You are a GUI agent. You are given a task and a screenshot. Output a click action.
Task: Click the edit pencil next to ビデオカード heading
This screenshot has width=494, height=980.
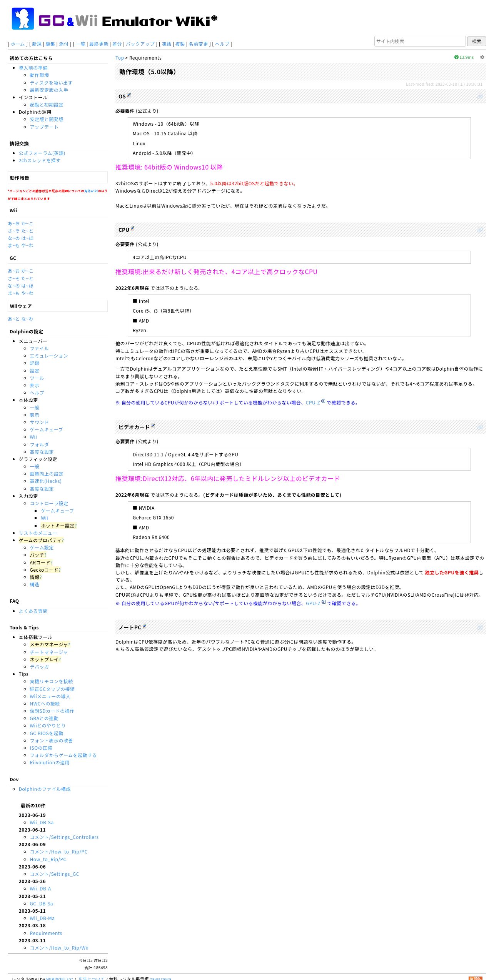pos(153,426)
